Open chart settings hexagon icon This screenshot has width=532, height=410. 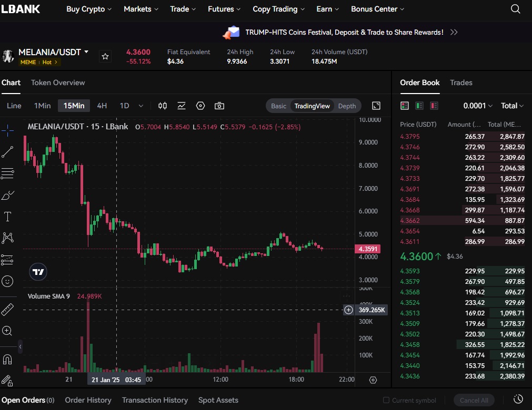point(200,106)
